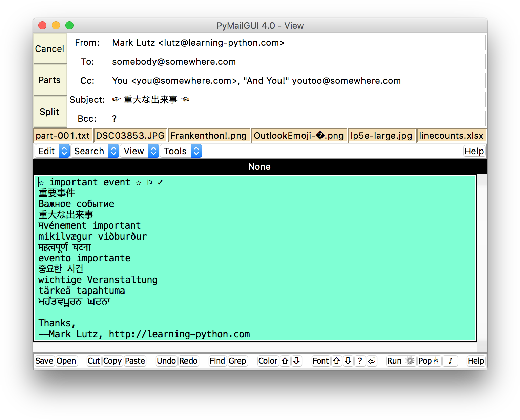Viewport: 520px width, 420px height.
Task: Decrease font size with the Font down arrow
Action: (348, 361)
